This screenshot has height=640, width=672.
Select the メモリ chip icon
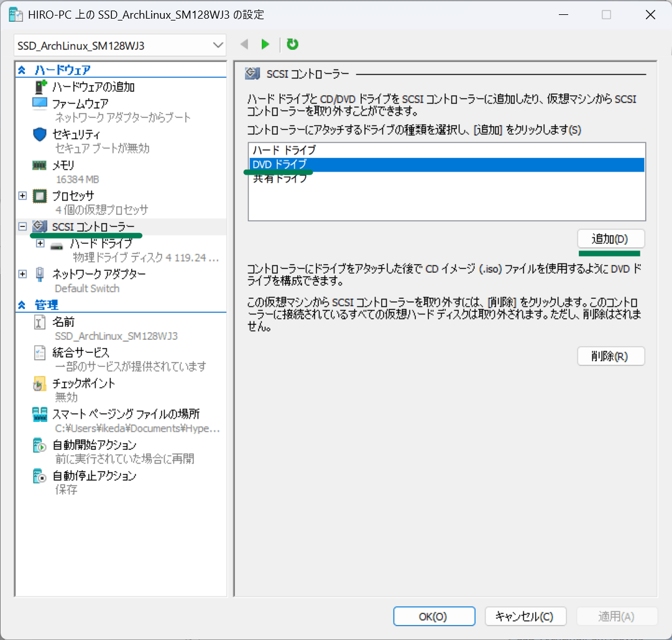pos(40,165)
